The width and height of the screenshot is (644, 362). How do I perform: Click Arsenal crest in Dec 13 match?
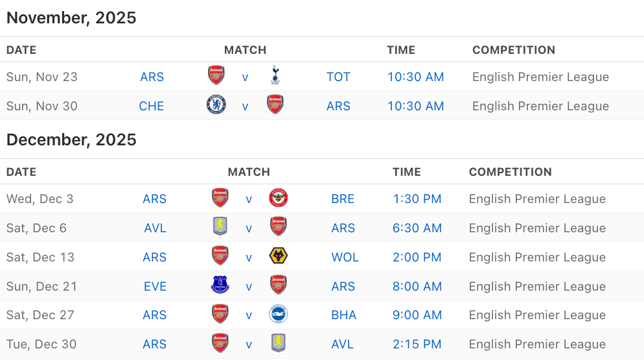[220, 256]
